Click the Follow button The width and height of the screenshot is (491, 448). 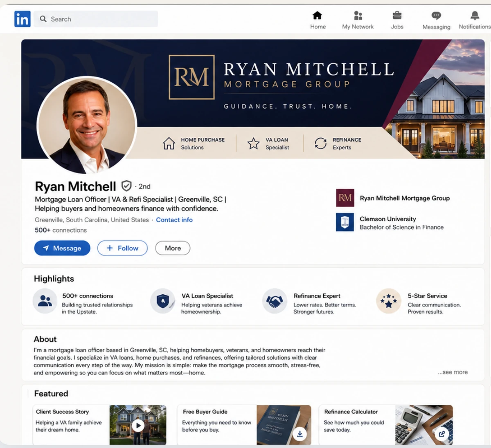122,248
